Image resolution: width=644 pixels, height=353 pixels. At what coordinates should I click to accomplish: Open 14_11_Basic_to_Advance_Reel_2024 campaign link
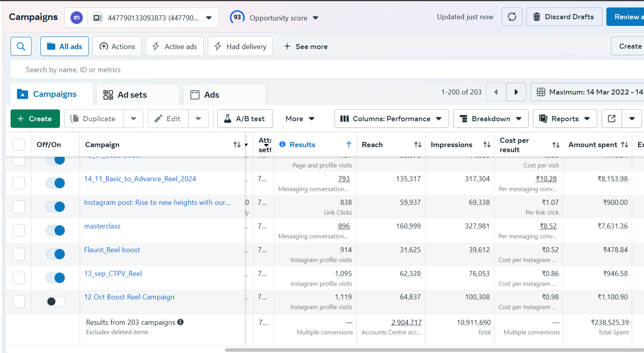(140, 179)
